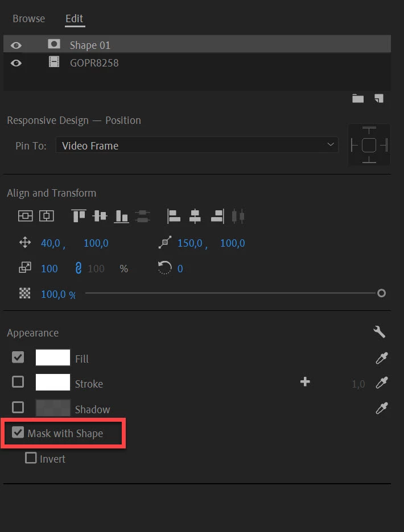Open the Pin To dropdown
This screenshot has width=404, height=532.
197,145
